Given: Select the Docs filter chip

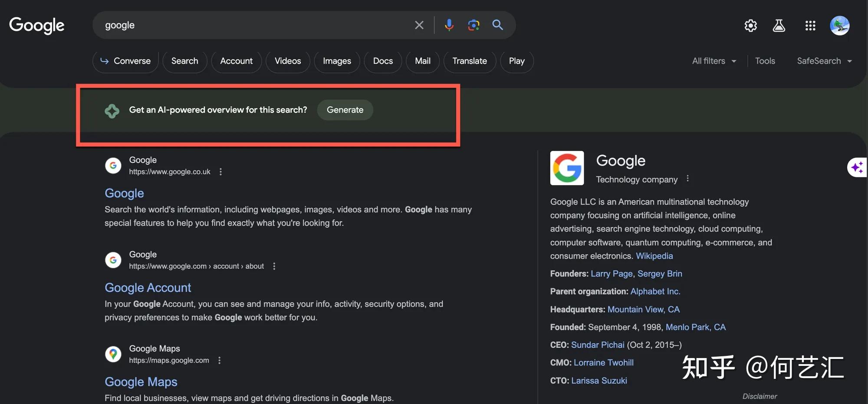Looking at the screenshot, I should (383, 61).
